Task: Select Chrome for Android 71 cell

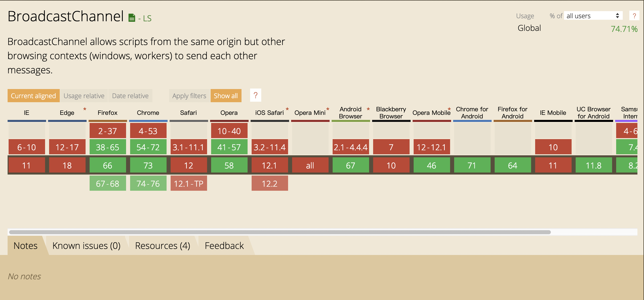Action: point(472,165)
